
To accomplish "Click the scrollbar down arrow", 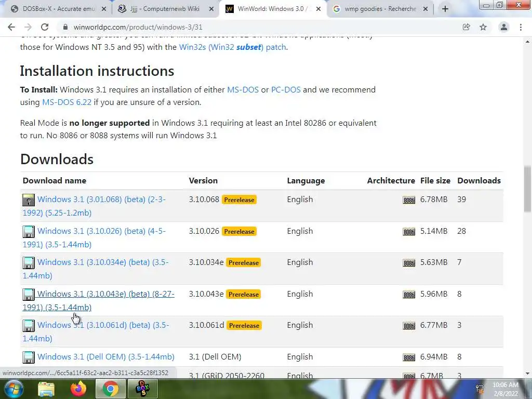I will coord(527,374).
